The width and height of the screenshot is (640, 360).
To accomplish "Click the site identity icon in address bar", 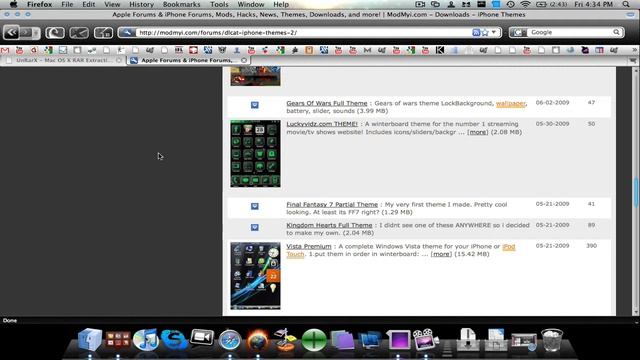I will pos(127,32).
